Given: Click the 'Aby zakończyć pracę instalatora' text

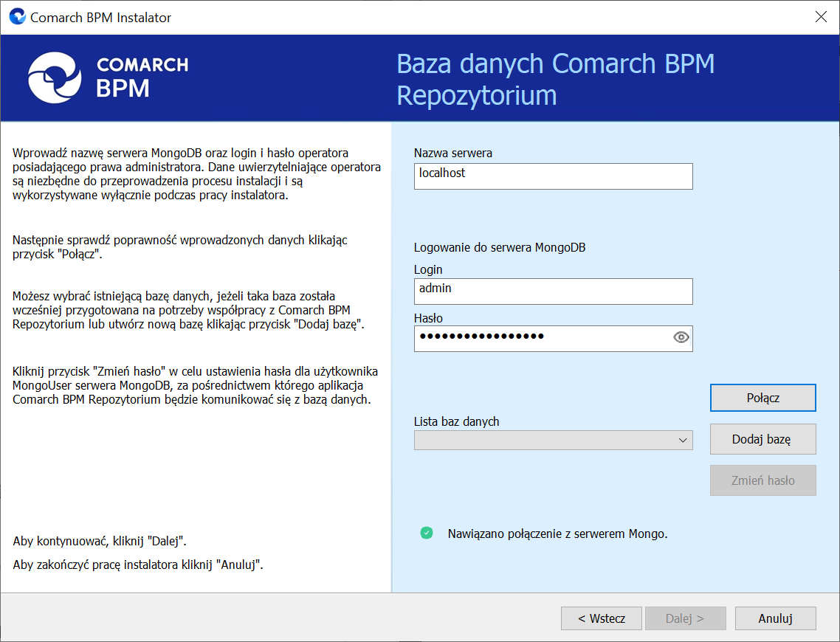Looking at the screenshot, I should (96, 565).
